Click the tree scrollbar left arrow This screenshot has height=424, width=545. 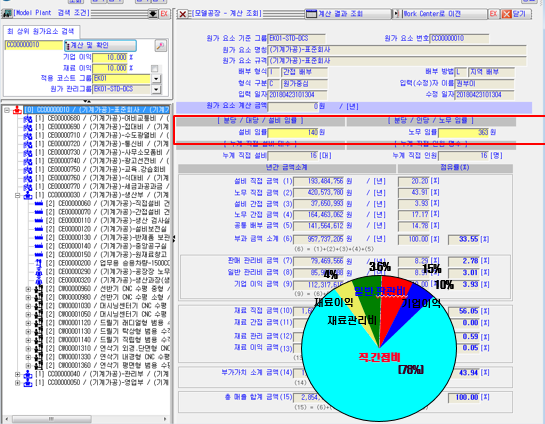click(6, 419)
